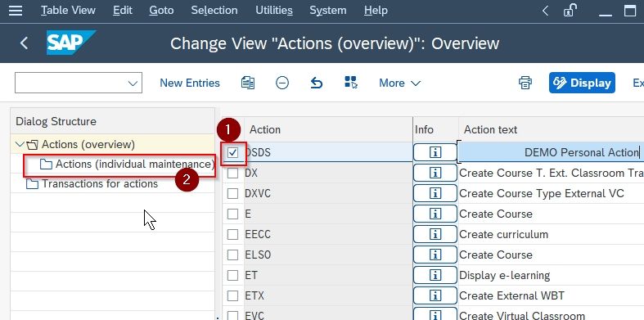Click the SAP logo
644x320 pixels.
coord(71,43)
